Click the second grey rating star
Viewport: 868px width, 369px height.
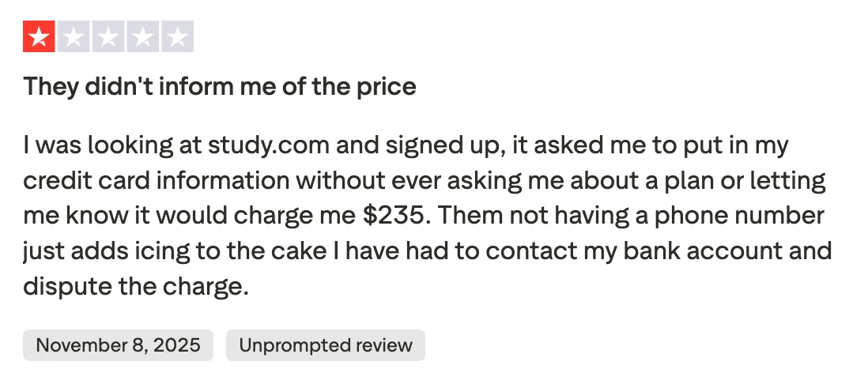pos(73,36)
